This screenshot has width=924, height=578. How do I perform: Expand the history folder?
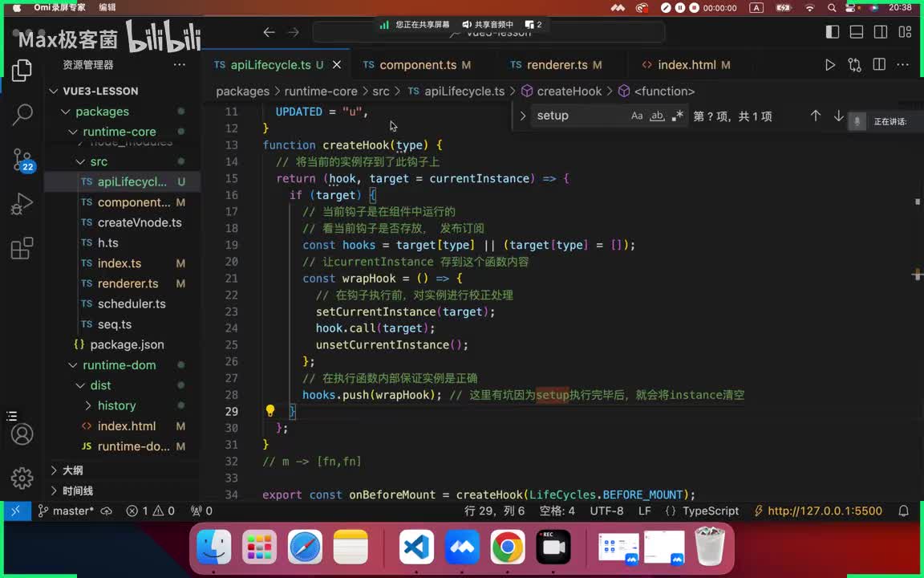(88, 405)
